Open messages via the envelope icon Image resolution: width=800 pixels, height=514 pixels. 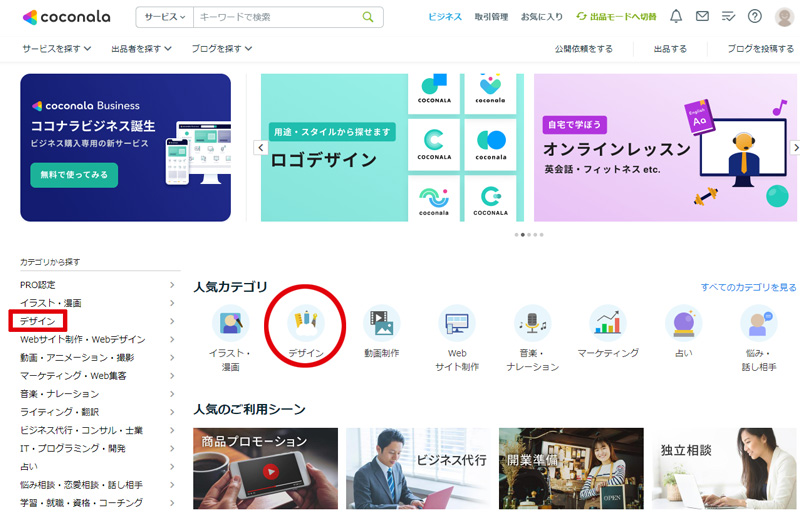pyautogui.click(x=702, y=17)
